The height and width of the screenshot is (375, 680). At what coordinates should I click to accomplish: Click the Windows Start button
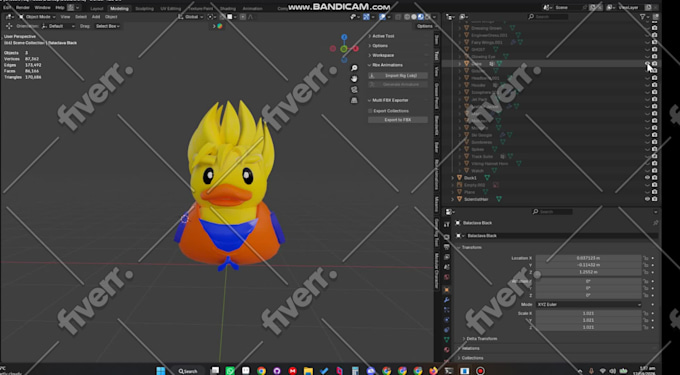160,371
